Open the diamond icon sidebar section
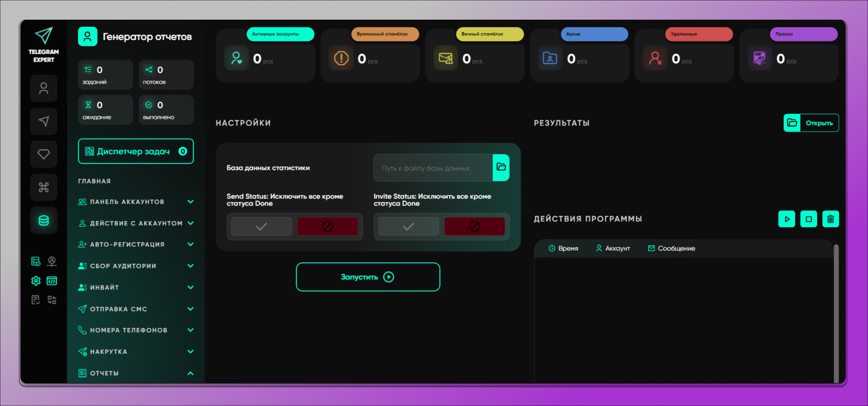The image size is (868, 406). pos(43,154)
